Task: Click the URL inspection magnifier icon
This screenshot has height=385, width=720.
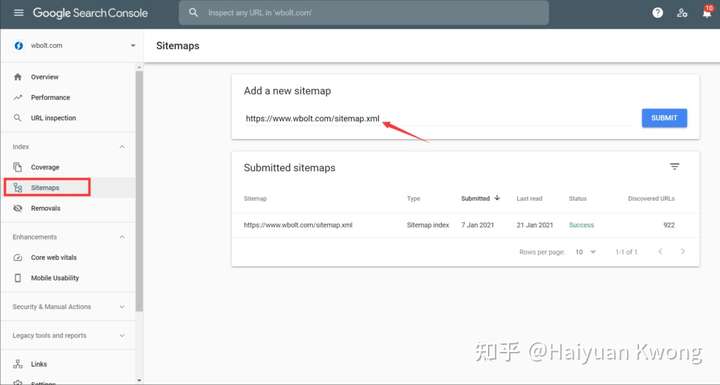Action: (x=17, y=118)
